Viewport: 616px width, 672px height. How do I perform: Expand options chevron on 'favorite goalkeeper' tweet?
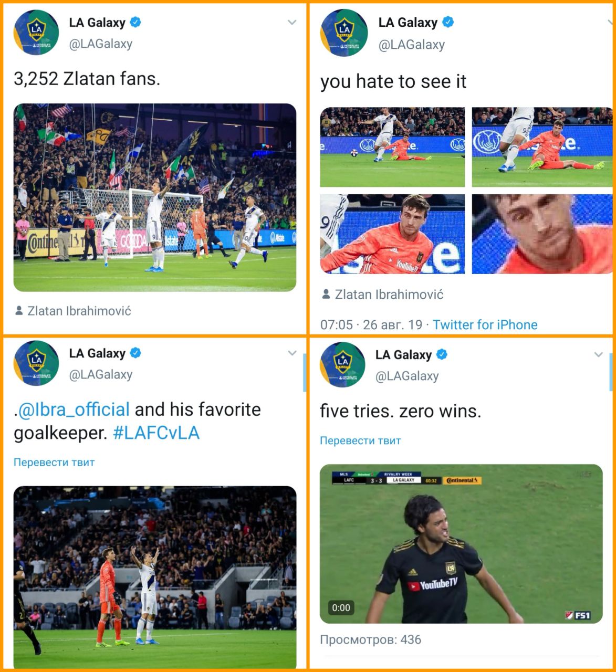(x=292, y=353)
